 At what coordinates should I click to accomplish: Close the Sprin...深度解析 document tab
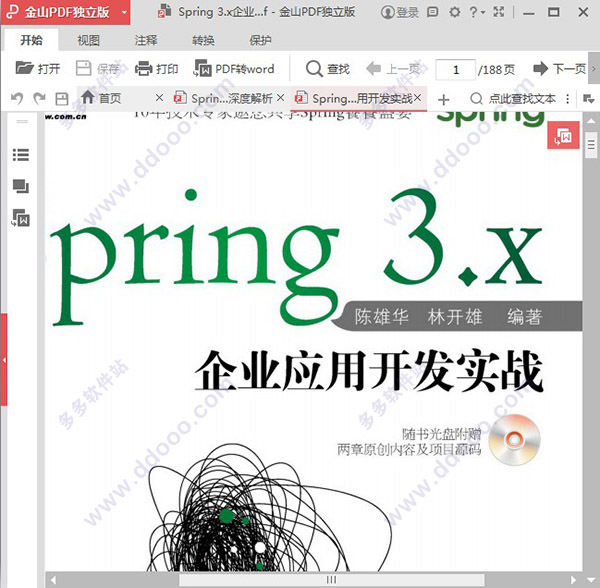280,98
